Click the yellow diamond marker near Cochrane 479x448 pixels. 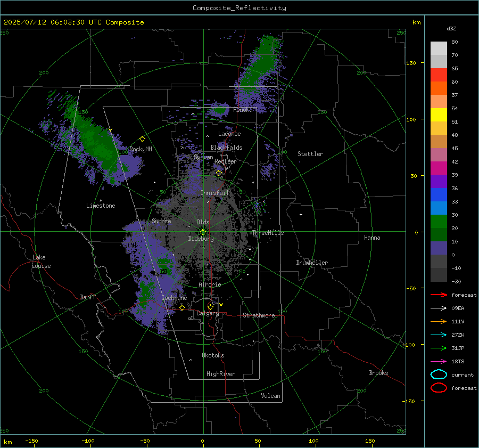click(x=183, y=307)
